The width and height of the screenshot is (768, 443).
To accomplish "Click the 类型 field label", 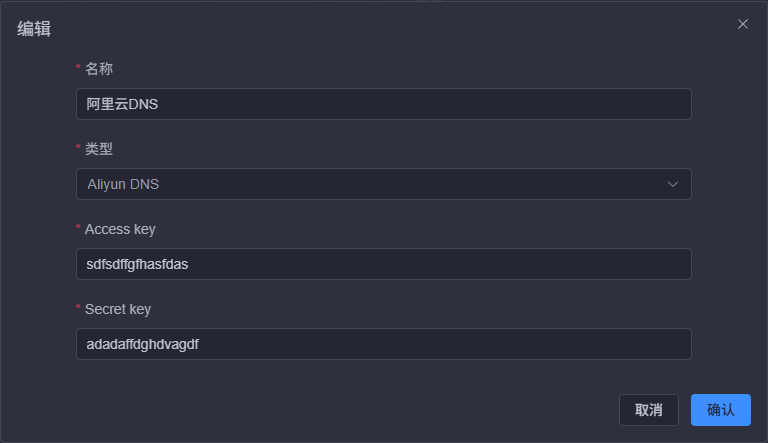I will (99, 149).
